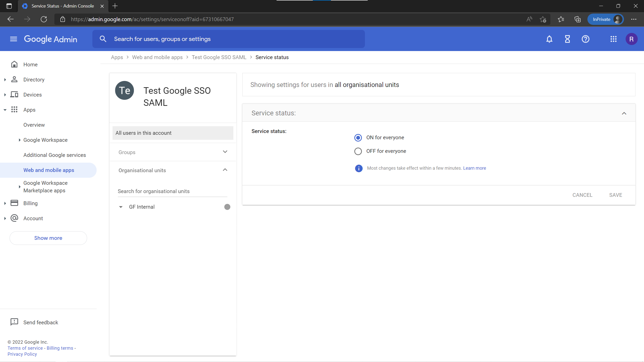The height and width of the screenshot is (362, 644).
Task: Open a new browser tab
Action: pos(115,6)
